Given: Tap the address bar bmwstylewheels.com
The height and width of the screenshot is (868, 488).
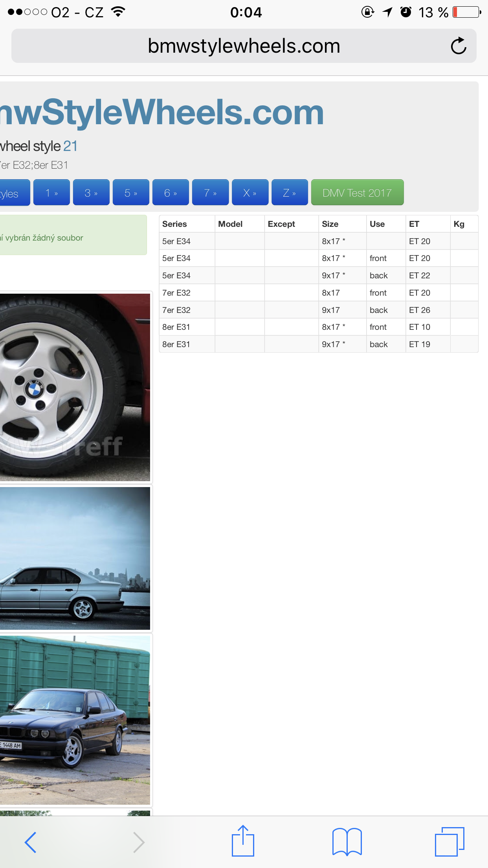Looking at the screenshot, I should coord(244,46).
